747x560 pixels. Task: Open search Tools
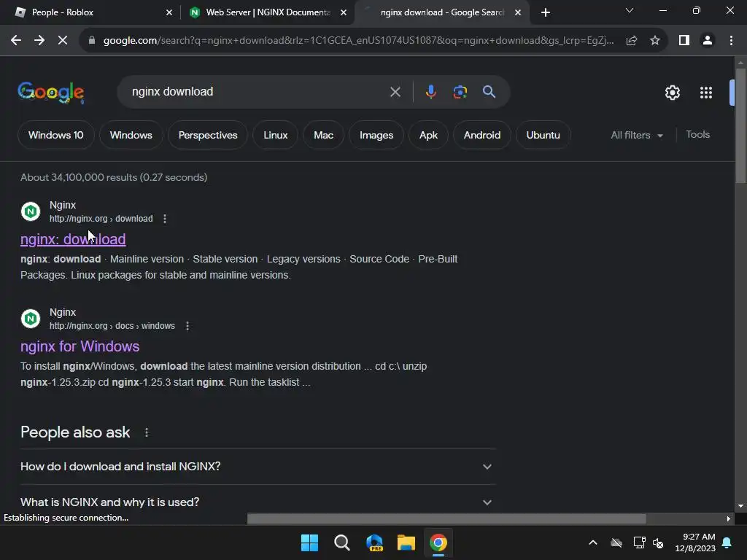[697, 135]
